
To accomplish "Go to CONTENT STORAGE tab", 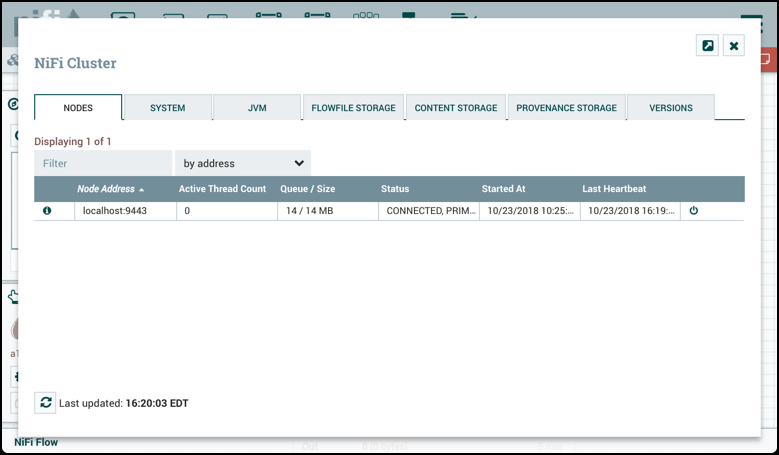I will point(456,107).
